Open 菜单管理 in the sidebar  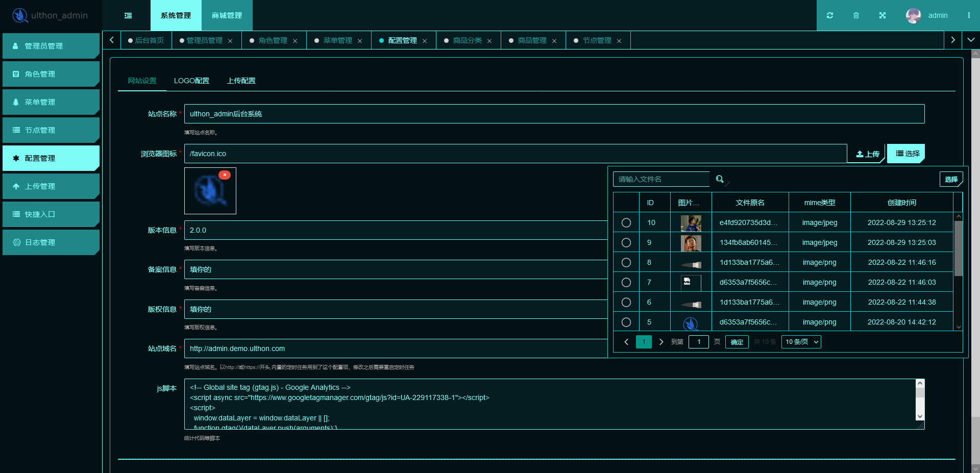click(51, 102)
